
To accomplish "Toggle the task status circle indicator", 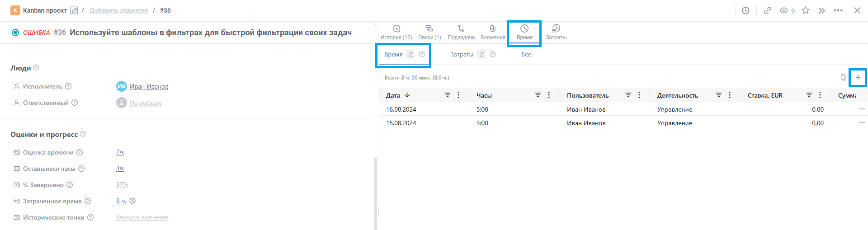I will (x=15, y=33).
